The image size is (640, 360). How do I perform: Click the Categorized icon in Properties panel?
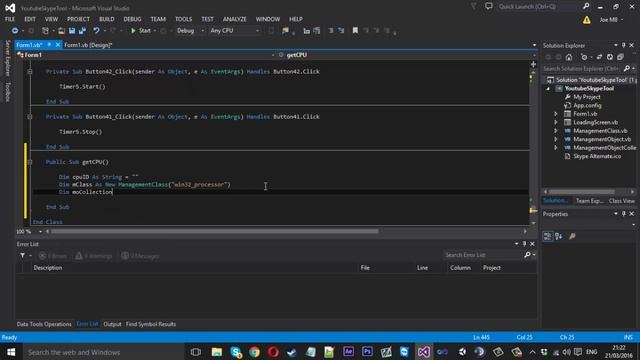click(547, 236)
